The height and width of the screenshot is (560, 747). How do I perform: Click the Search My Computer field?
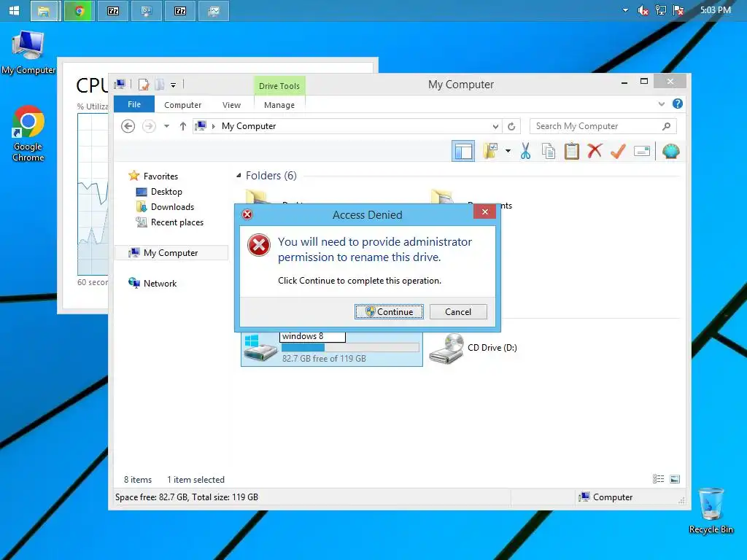coord(597,126)
